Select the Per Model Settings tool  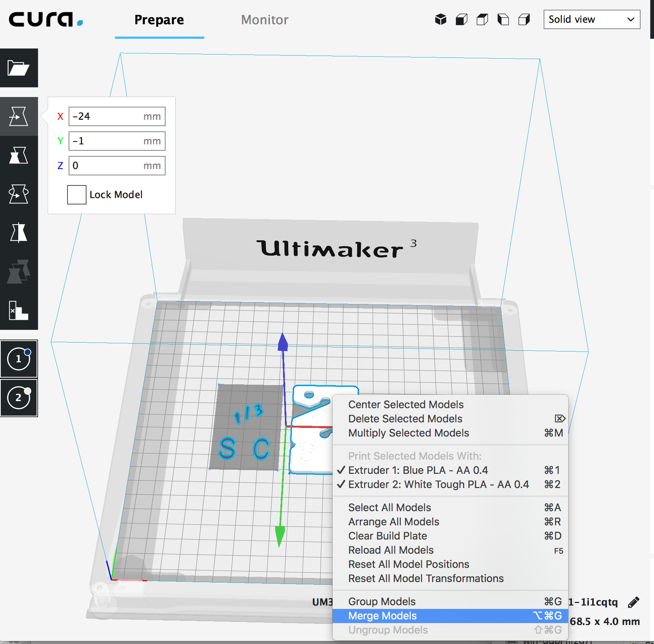pyautogui.click(x=19, y=272)
